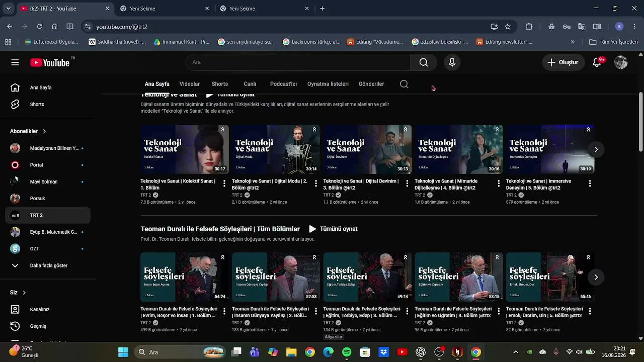Play all Teoman Duralı Felsefe Söyleşileri
The height and width of the screenshot is (362, 644).
coord(333,229)
